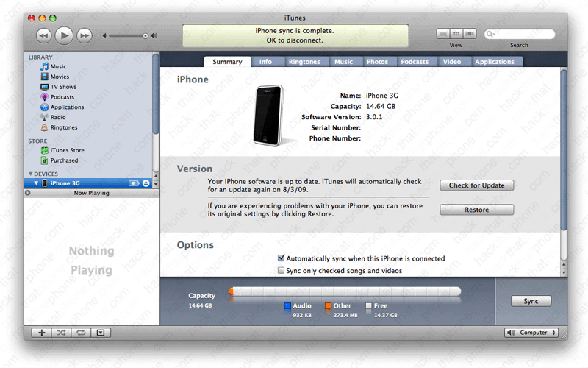588x368 pixels.
Task: Click the low volume speaker icon
Action: (x=105, y=35)
